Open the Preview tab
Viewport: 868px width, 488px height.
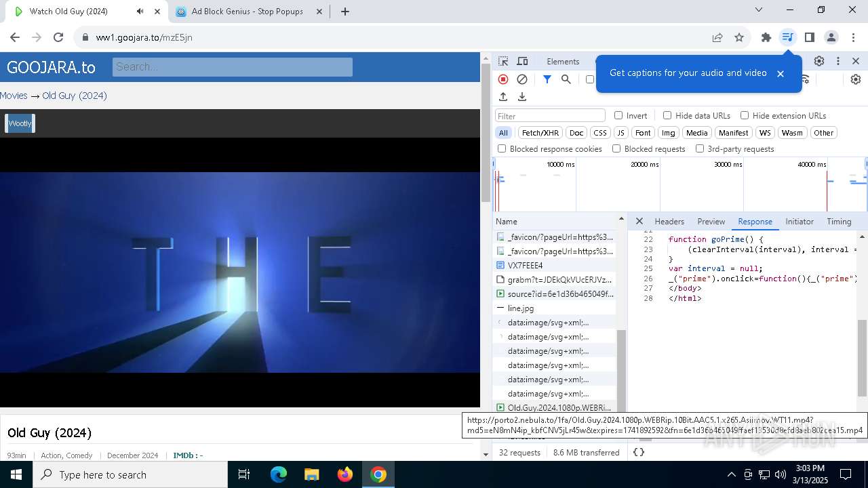tap(711, 222)
